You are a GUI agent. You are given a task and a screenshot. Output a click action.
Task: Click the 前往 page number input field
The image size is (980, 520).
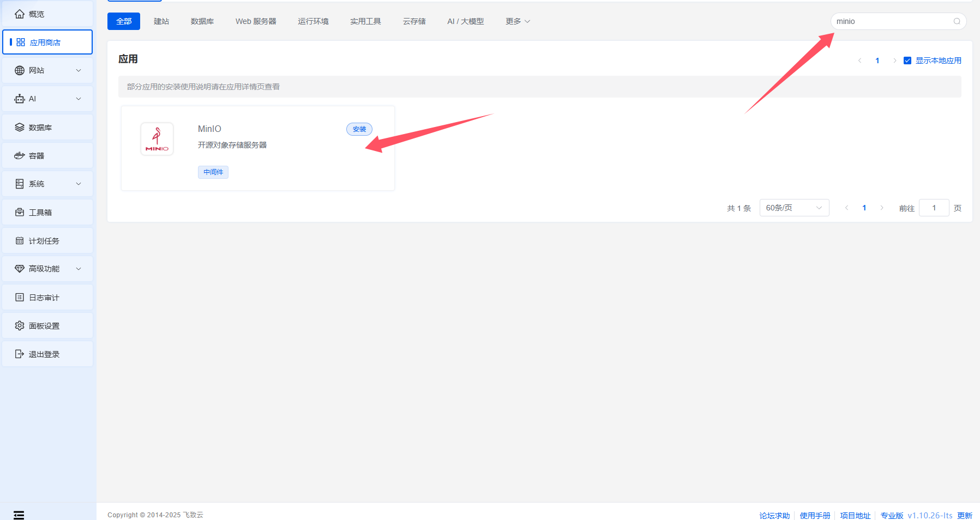[x=934, y=208]
